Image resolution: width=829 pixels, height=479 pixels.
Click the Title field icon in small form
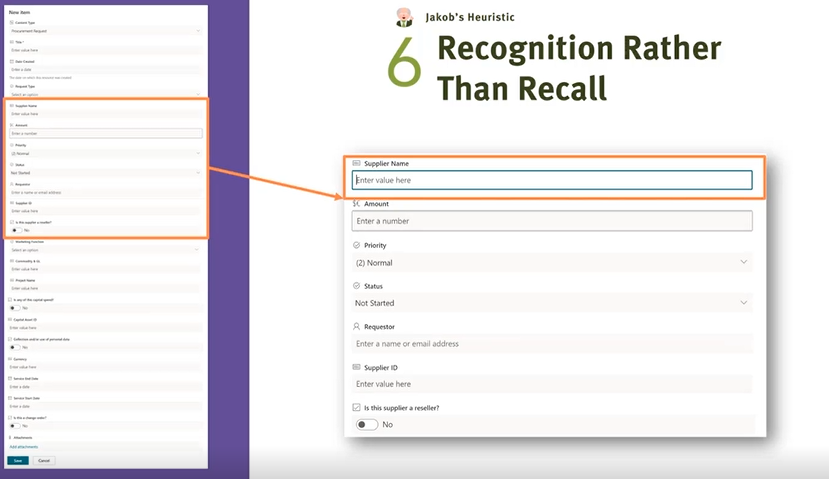12,42
